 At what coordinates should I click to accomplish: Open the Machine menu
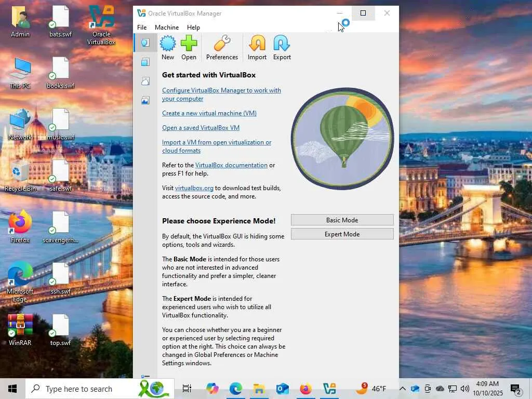coord(167,28)
